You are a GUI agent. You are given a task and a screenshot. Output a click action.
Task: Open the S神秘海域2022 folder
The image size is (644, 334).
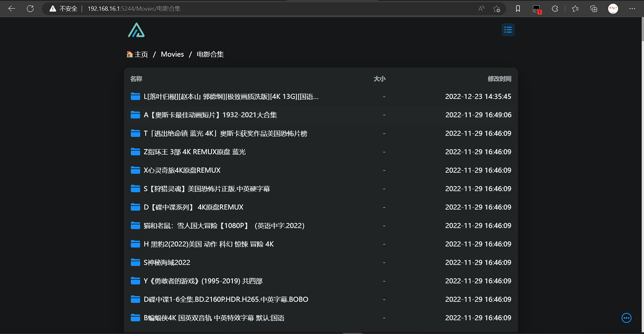click(x=167, y=263)
